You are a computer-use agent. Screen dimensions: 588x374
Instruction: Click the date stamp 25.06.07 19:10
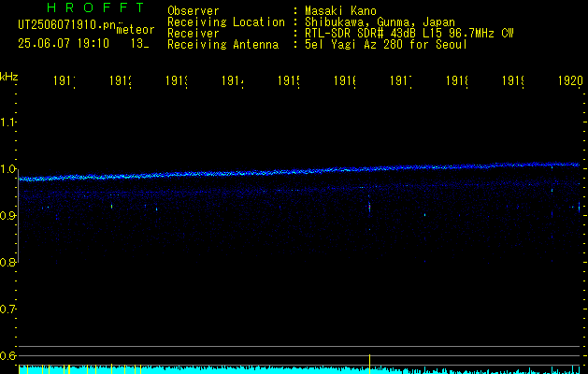click(64, 44)
